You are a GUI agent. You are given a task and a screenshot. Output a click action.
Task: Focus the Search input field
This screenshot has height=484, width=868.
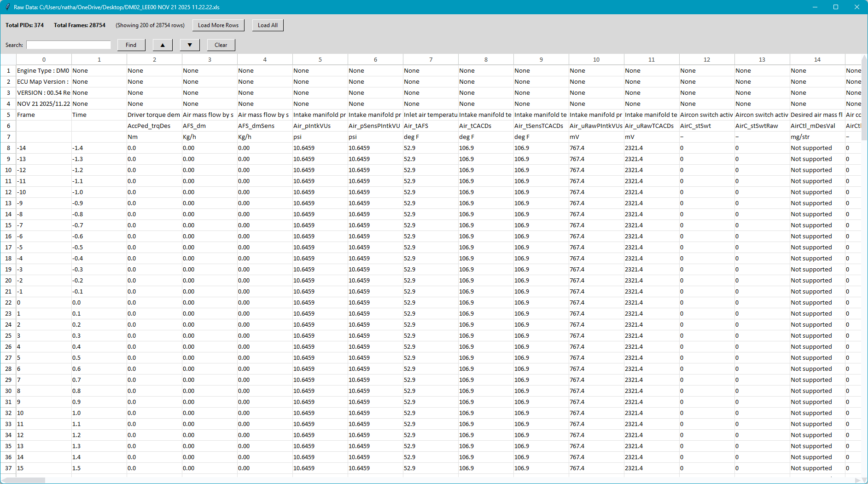pyautogui.click(x=69, y=45)
